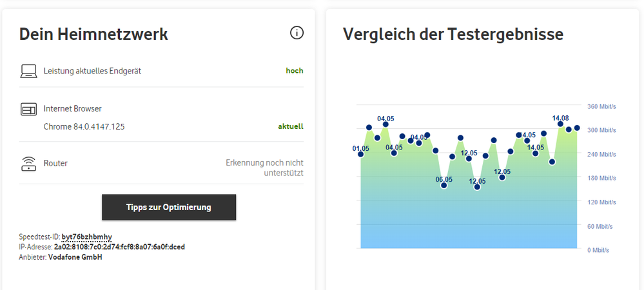Viewport: 644px width, 290px height.
Task: Click the laptop icon for Leistung aktuelles Endgerät
Action: 28,71
